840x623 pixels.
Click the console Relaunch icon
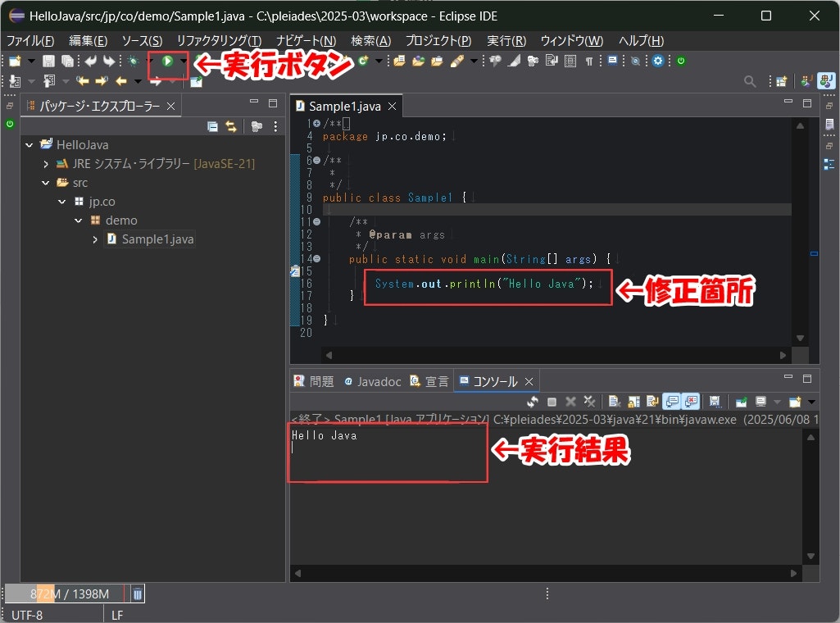point(533,401)
